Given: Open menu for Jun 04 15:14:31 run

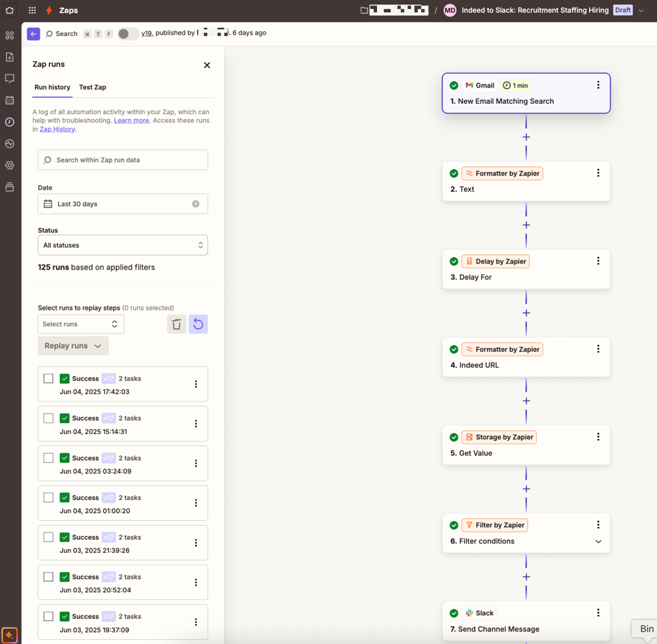Looking at the screenshot, I should pyautogui.click(x=196, y=424).
